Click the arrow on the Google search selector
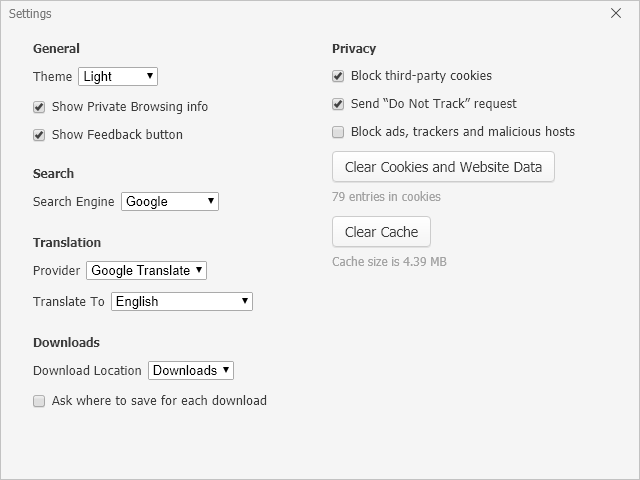The width and height of the screenshot is (640, 480). click(x=211, y=201)
